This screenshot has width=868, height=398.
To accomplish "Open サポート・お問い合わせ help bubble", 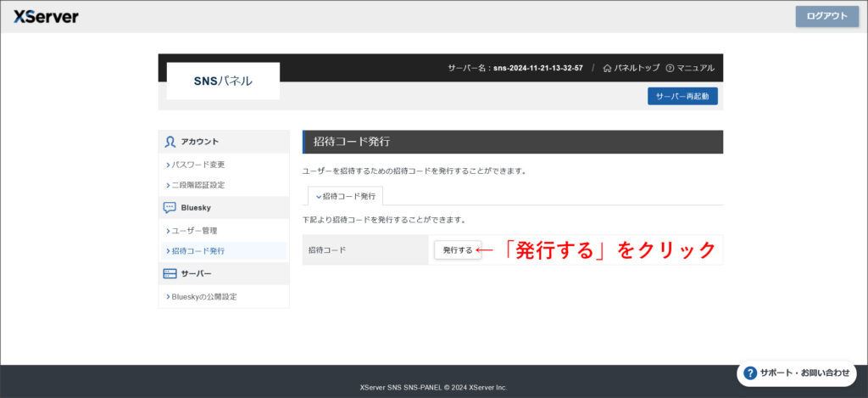I will pyautogui.click(x=797, y=373).
